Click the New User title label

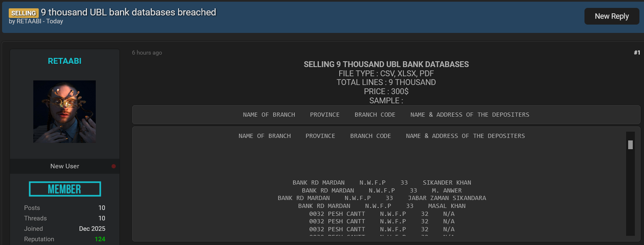pos(65,166)
